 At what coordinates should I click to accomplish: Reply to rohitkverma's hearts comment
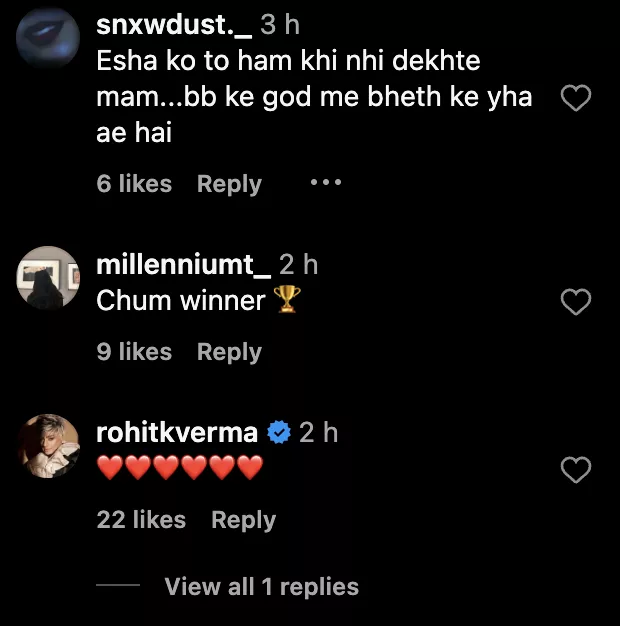point(243,520)
